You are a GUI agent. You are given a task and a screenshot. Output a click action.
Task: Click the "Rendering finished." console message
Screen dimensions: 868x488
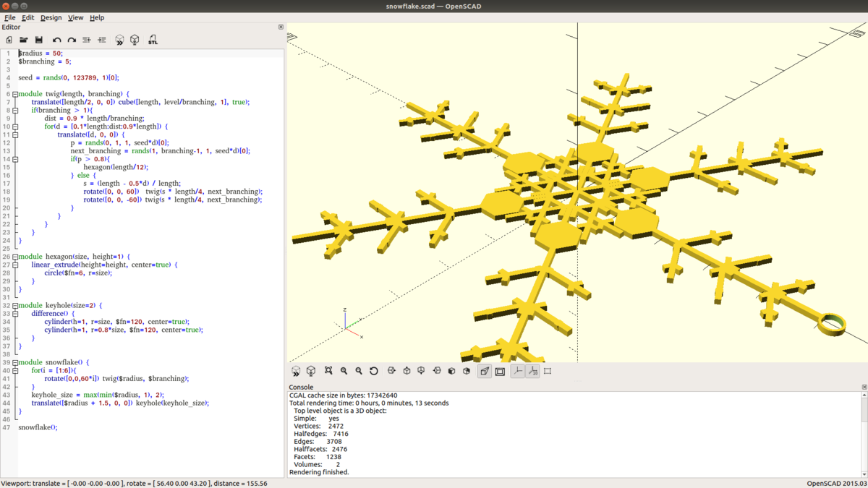point(319,472)
